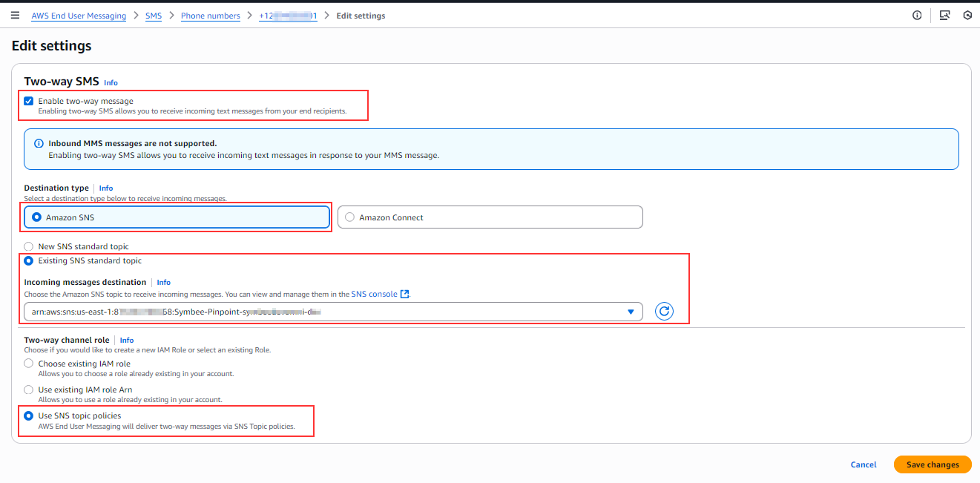Image resolution: width=980 pixels, height=483 pixels.
Task: Click the info circle icon in top bar
Action: pyautogui.click(x=917, y=16)
